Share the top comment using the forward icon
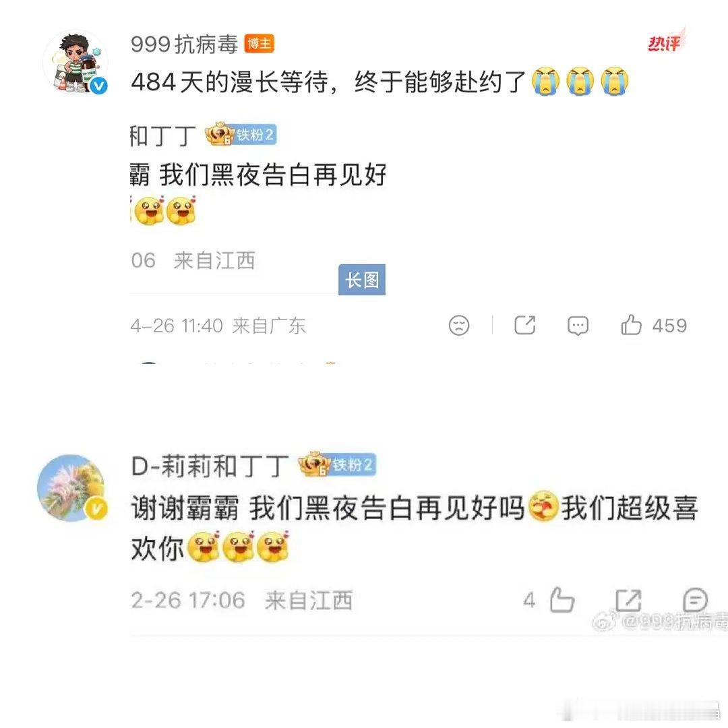This screenshot has height=728, width=728. pyautogui.click(x=525, y=325)
